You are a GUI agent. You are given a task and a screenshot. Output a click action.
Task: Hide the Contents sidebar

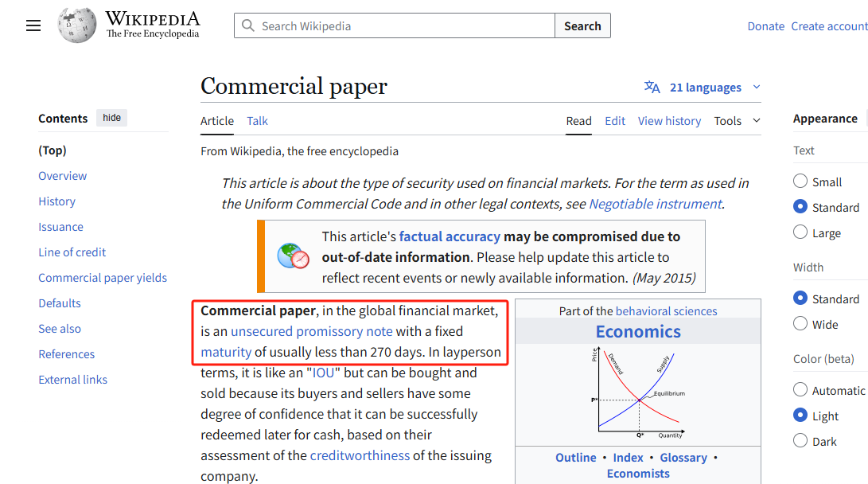tap(112, 117)
